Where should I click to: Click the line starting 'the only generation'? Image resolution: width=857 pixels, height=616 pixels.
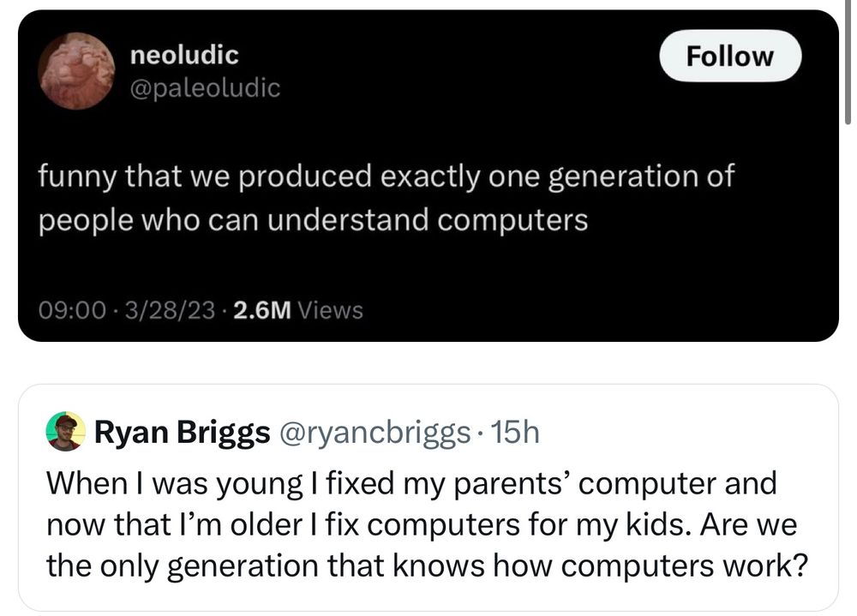(x=426, y=566)
